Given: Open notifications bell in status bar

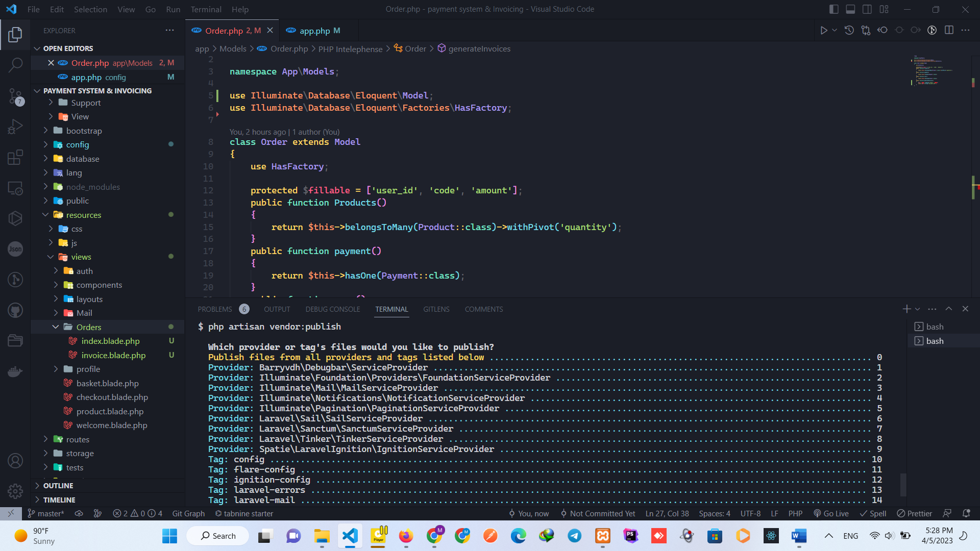Looking at the screenshot, I should tap(966, 513).
